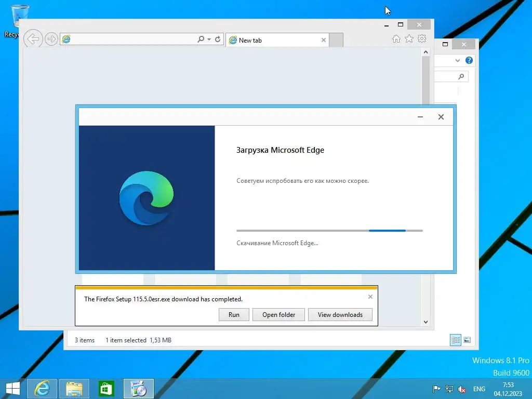Minimize the Internet Explorer window

(x=387, y=25)
